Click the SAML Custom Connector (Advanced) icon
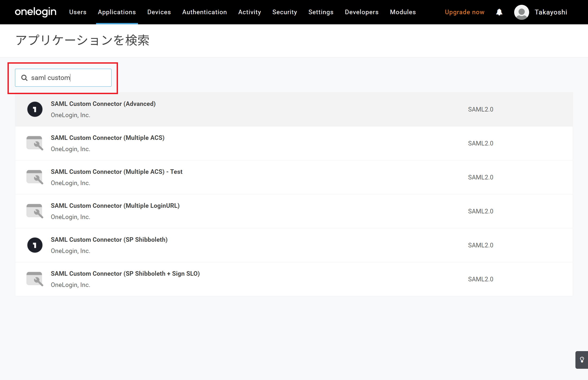 coord(35,109)
